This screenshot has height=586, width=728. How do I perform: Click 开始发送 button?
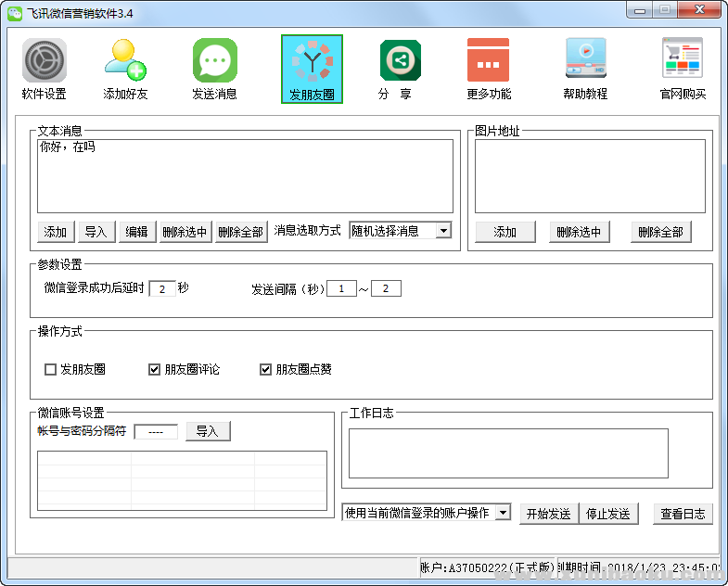[548, 514]
